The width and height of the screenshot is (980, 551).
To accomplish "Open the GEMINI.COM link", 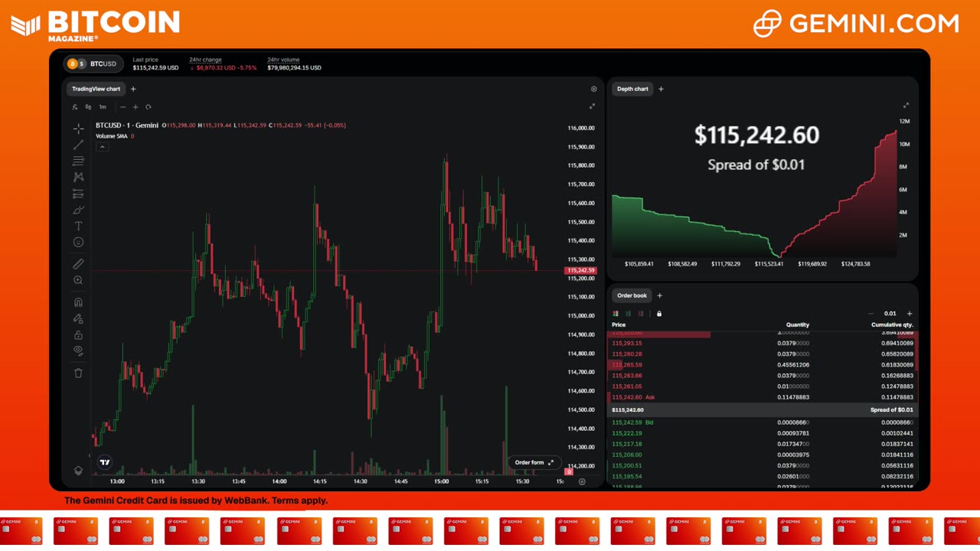I will [x=856, y=24].
